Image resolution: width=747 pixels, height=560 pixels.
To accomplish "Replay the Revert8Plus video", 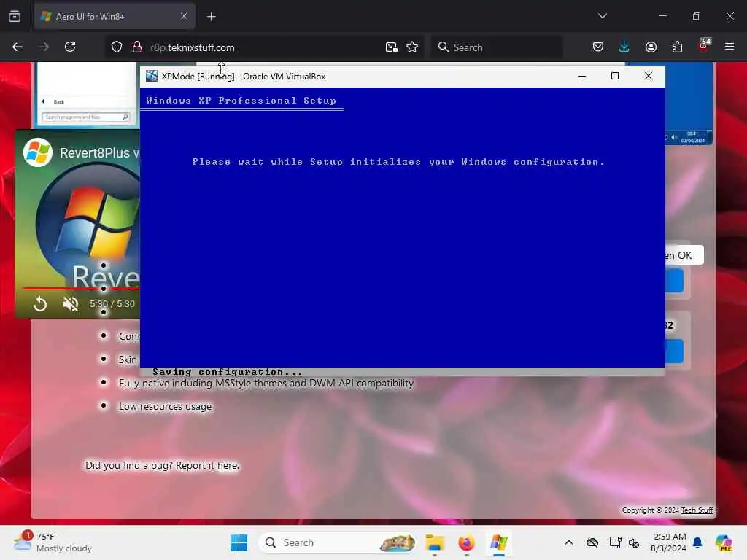I will coord(40,304).
